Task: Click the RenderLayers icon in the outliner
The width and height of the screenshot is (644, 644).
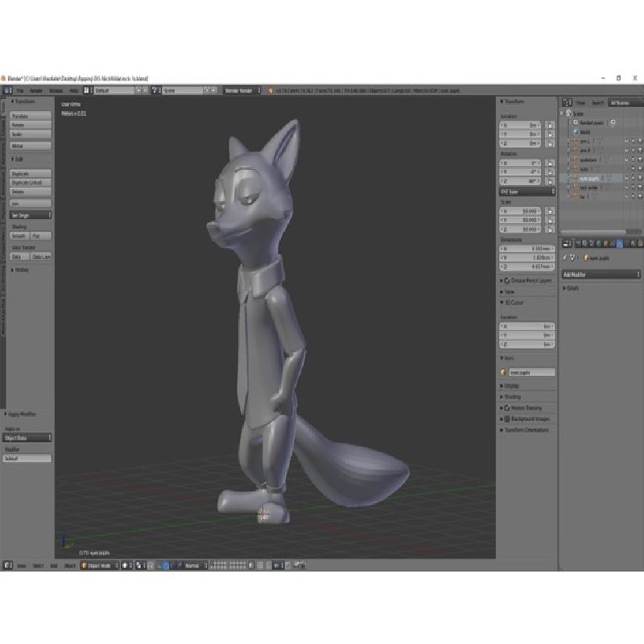Action: [x=576, y=122]
